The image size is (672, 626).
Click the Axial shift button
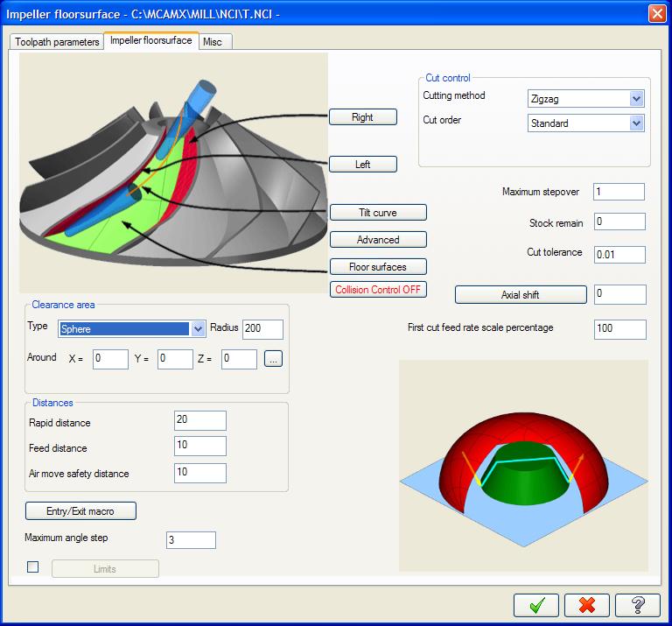(520, 295)
